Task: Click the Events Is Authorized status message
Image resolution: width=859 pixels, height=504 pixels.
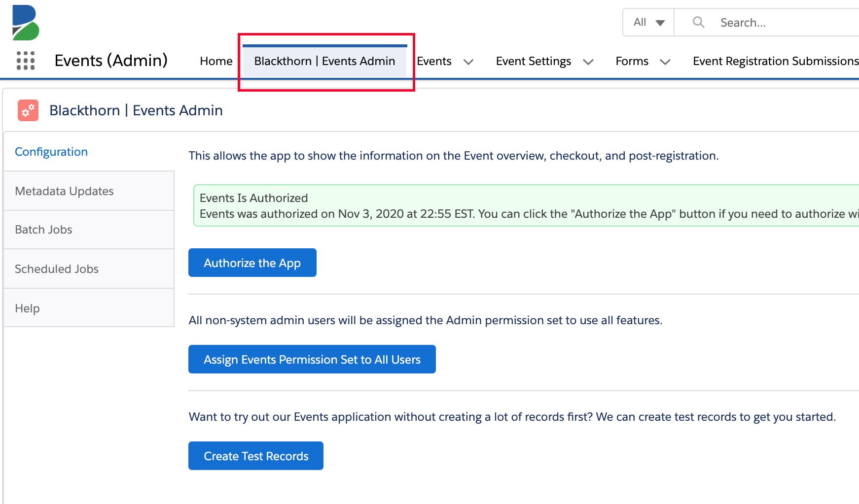Action: point(526,205)
